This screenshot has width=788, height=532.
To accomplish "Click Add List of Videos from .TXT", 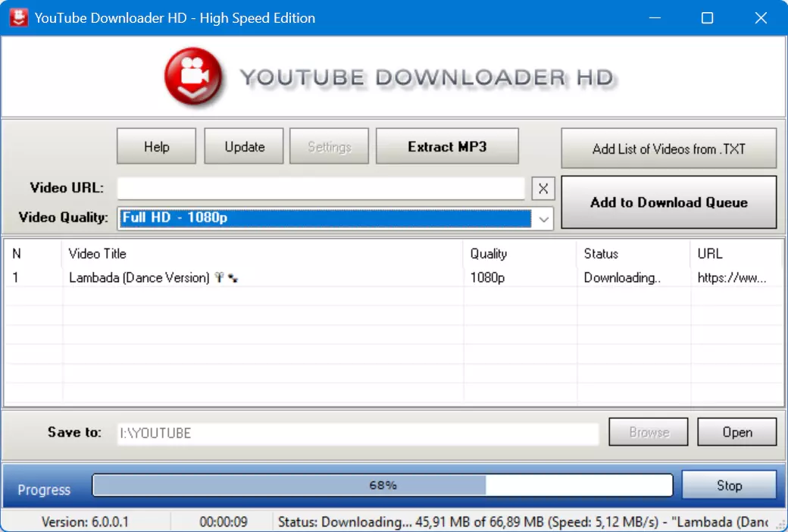I will point(668,149).
